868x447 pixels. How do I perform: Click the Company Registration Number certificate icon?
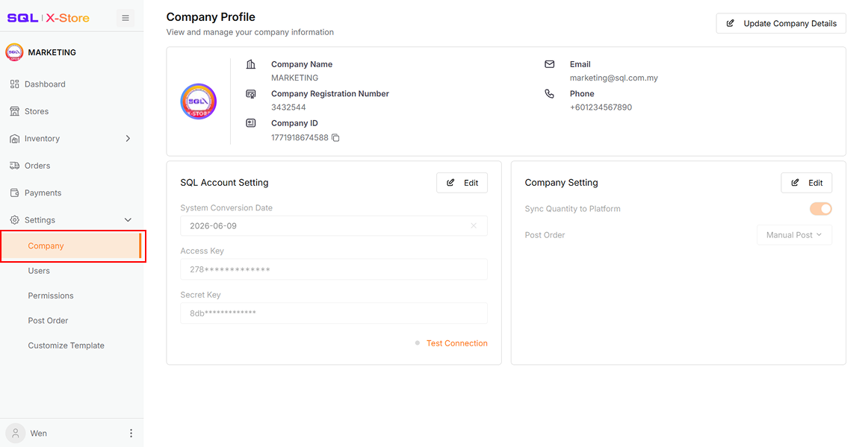(251, 93)
